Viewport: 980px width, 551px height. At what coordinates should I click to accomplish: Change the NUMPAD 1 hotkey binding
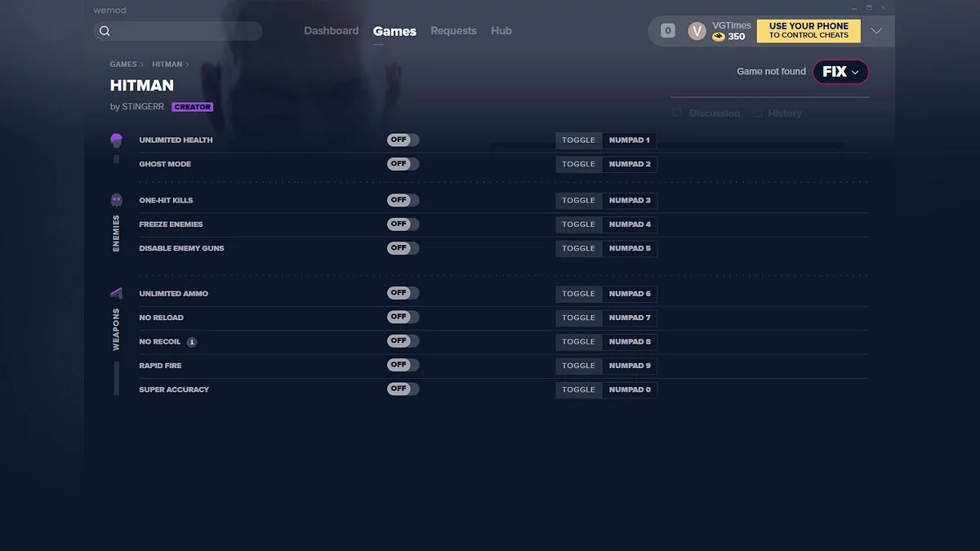630,140
